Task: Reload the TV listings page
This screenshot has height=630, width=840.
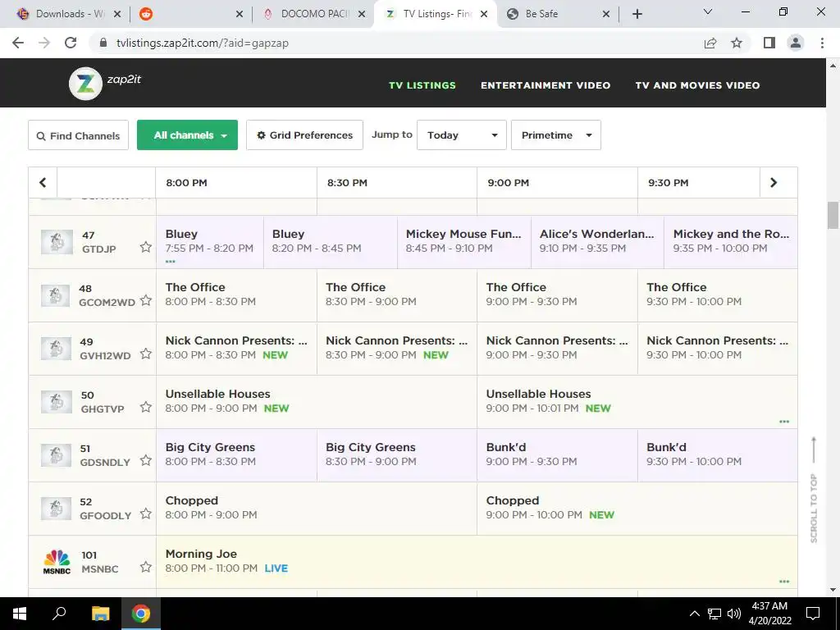Action: tap(71, 43)
